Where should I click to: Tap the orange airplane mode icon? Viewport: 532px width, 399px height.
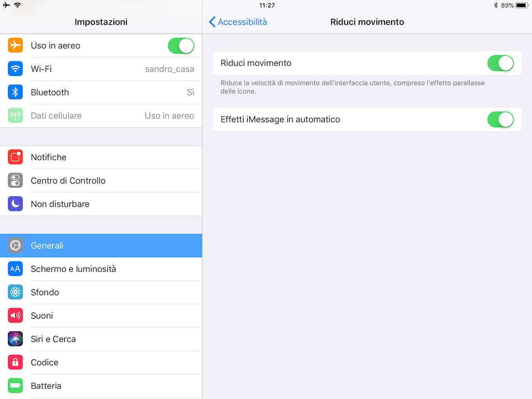pyautogui.click(x=15, y=45)
